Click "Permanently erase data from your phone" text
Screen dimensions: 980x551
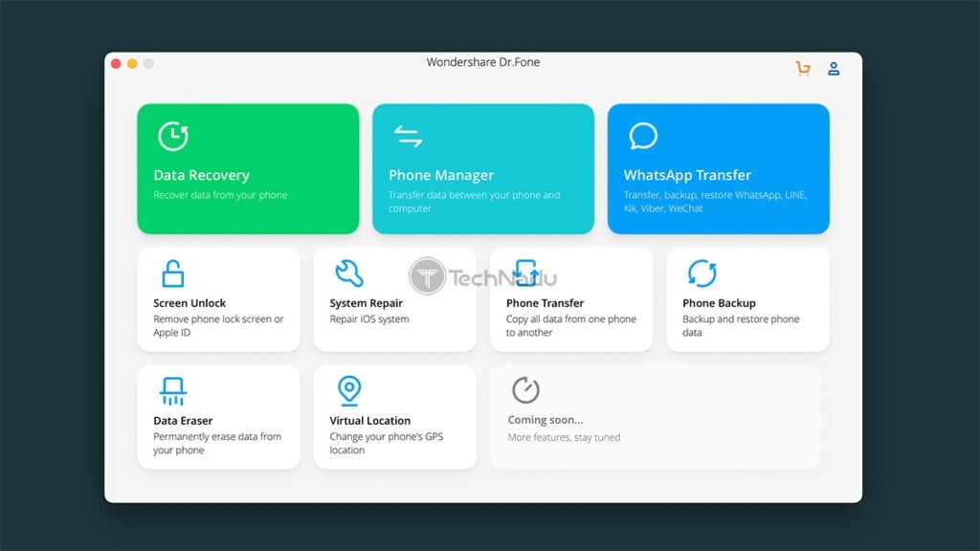[x=217, y=443]
